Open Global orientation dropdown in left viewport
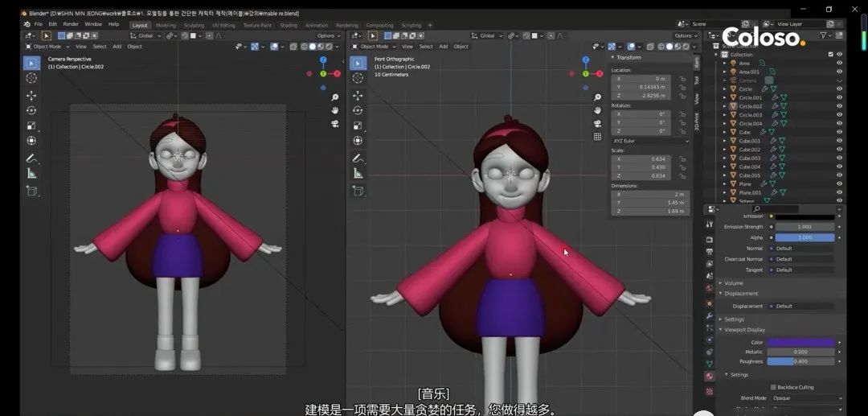Viewport: 868px width, 416px height. click(x=145, y=35)
